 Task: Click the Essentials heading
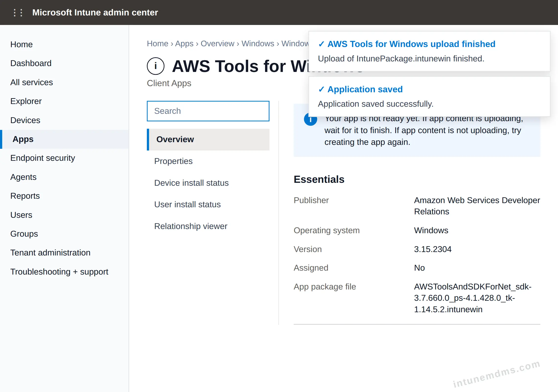click(x=319, y=179)
